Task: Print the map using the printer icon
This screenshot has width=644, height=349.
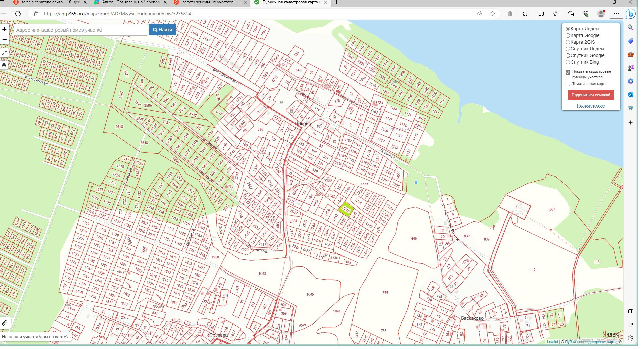Action: tap(4, 65)
